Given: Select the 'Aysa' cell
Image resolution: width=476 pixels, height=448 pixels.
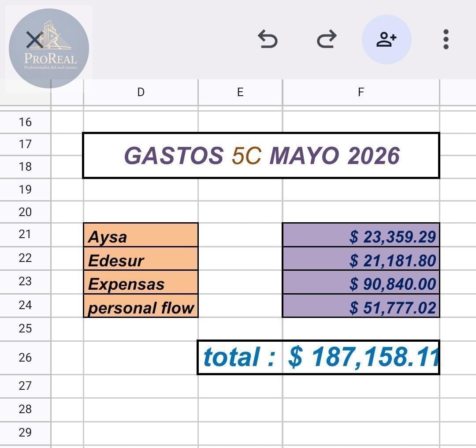Looking at the screenshot, I should pos(141,235).
